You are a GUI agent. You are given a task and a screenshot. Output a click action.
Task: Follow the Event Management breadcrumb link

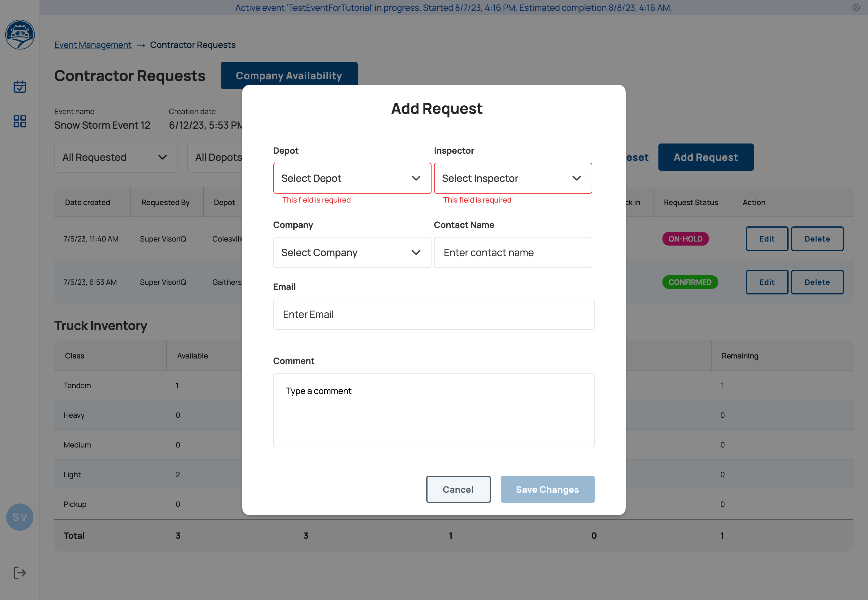click(93, 45)
